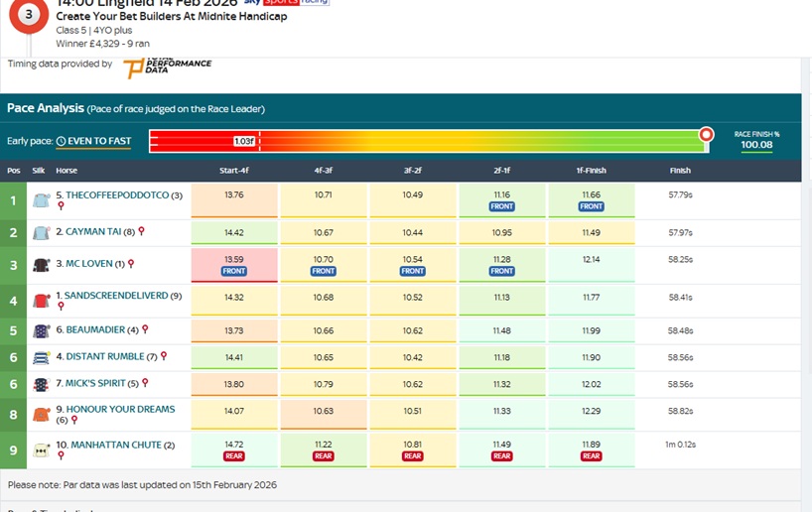
Task: Click Thecoffeepoddotco's jockey silk icon
Action: click(x=41, y=200)
